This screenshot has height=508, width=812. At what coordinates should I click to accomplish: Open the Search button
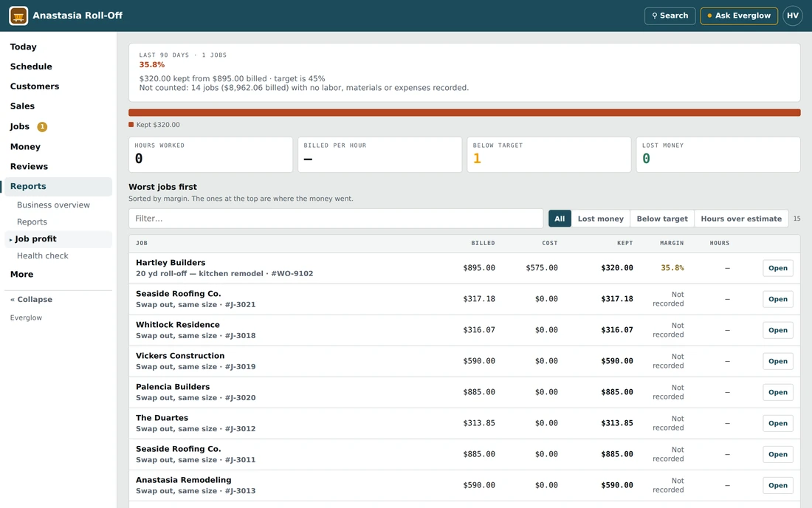point(670,16)
